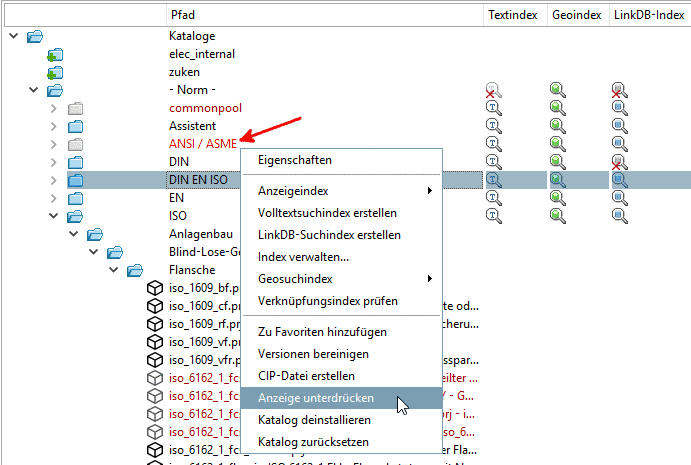
Task: Sort by the Pfad column header
Action: pyautogui.click(x=183, y=15)
